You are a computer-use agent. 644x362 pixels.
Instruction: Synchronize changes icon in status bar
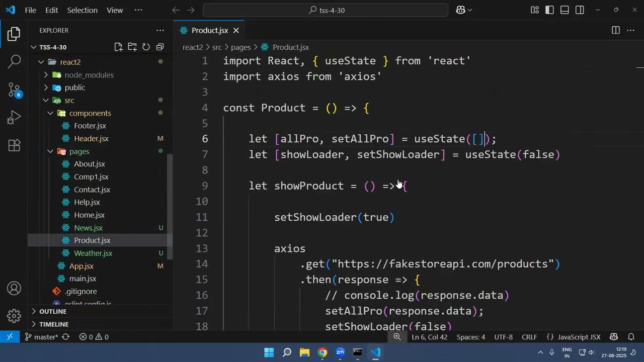tap(65, 337)
